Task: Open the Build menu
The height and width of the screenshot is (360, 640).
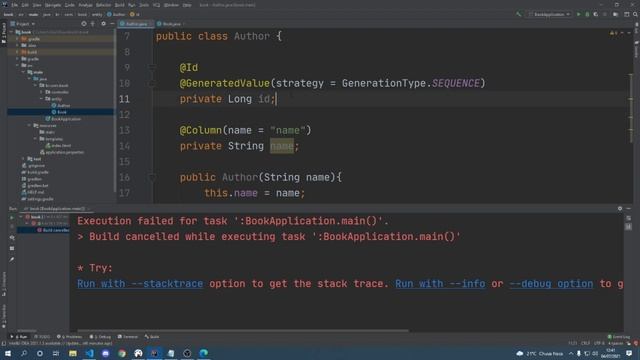Action: click(x=120, y=5)
